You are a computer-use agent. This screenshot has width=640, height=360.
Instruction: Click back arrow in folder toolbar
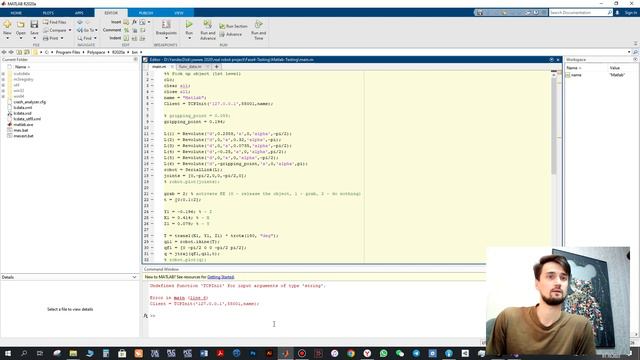[x=4, y=52]
